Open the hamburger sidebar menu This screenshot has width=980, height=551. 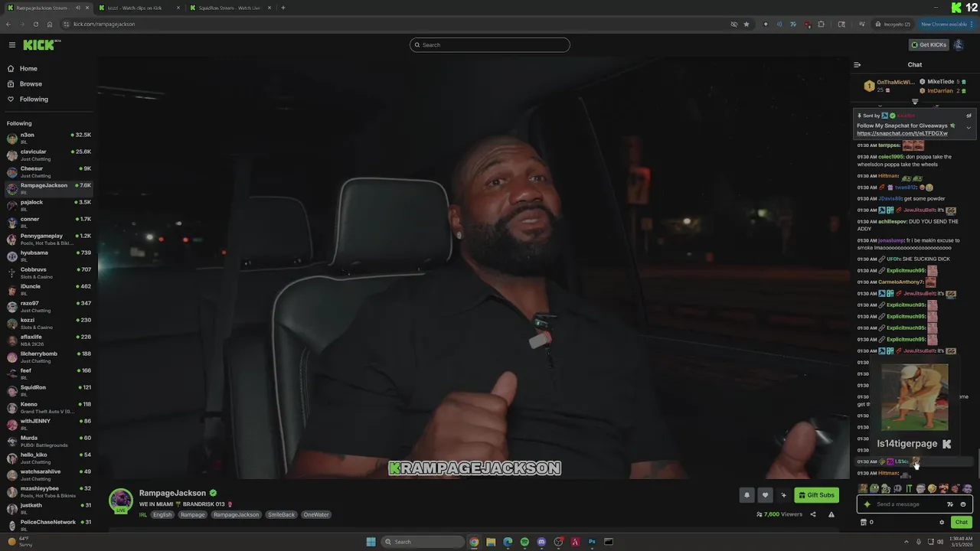tap(11, 45)
